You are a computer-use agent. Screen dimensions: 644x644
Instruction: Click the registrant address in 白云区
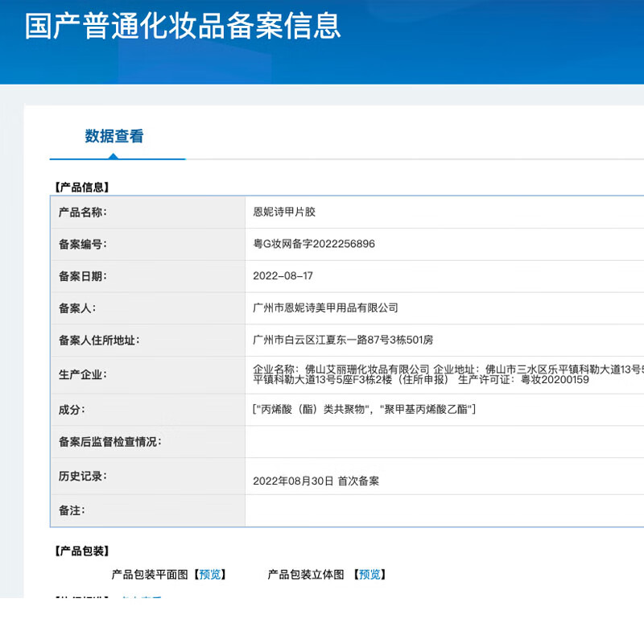[343, 340]
